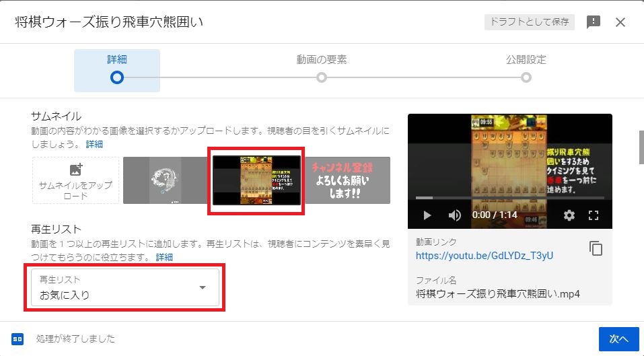Open preview player settings gear
The image size is (644, 356).
pos(569,215)
